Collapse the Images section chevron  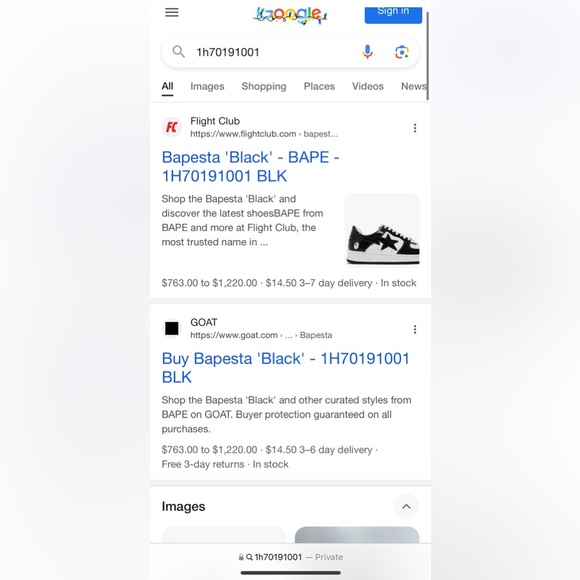pyautogui.click(x=406, y=506)
